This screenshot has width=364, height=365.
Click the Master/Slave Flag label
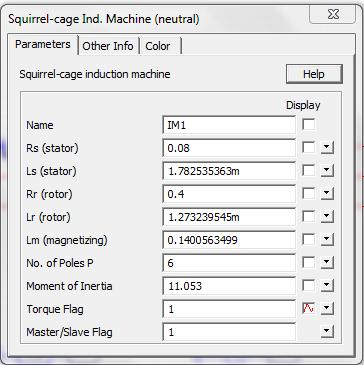[x=69, y=332]
